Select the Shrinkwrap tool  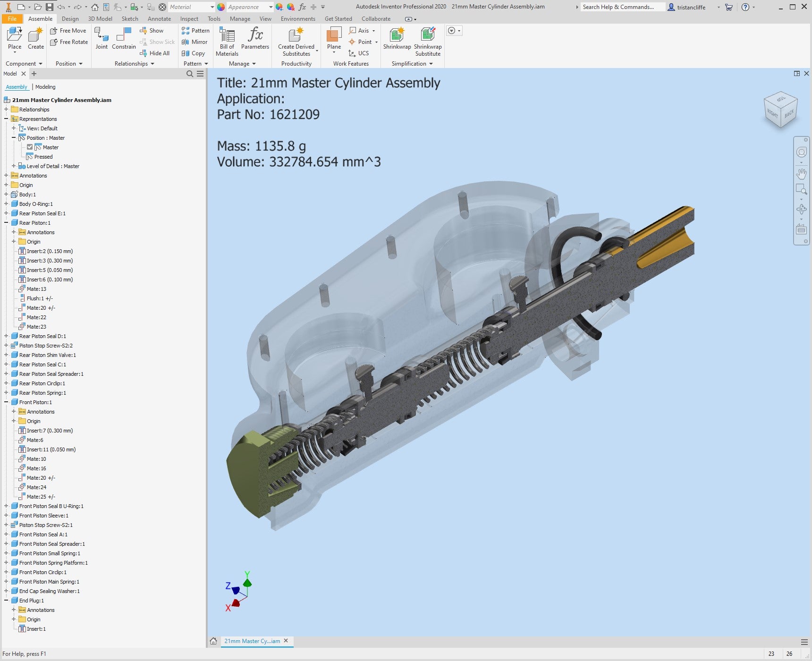397,40
